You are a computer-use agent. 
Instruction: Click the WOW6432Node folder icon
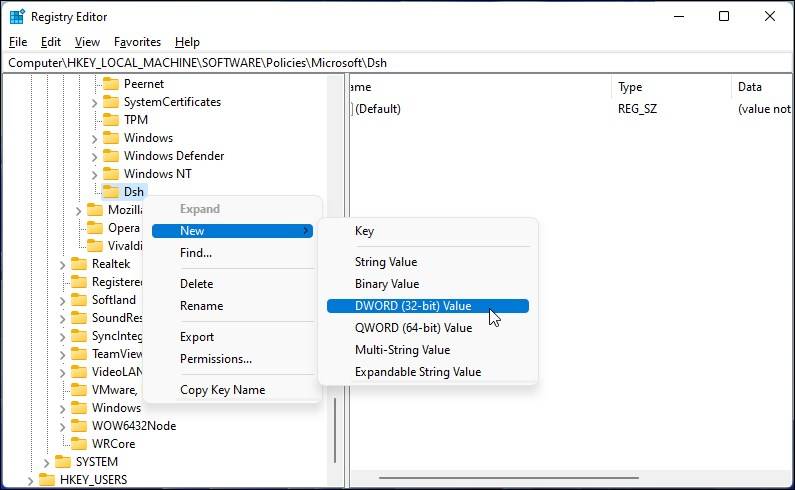coord(79,426)
